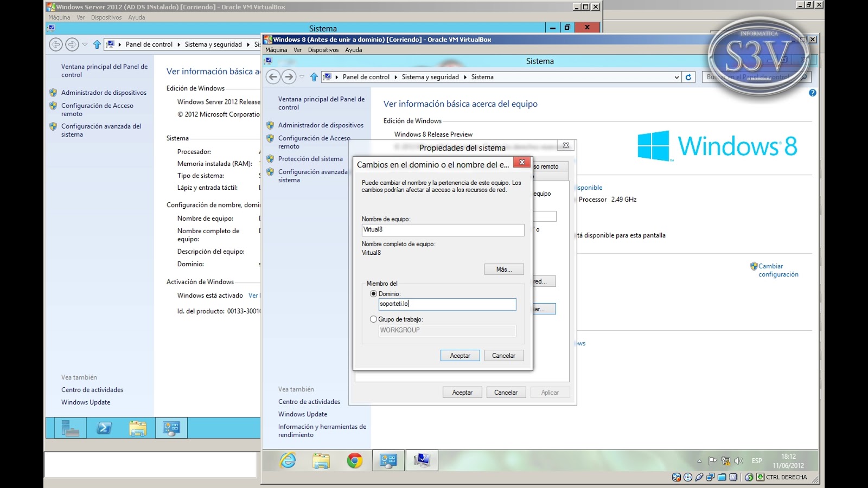Viewport: 868px width, 488px height.
Task: Click VirtualBox optical disk indicator
Action: (688, 477)
